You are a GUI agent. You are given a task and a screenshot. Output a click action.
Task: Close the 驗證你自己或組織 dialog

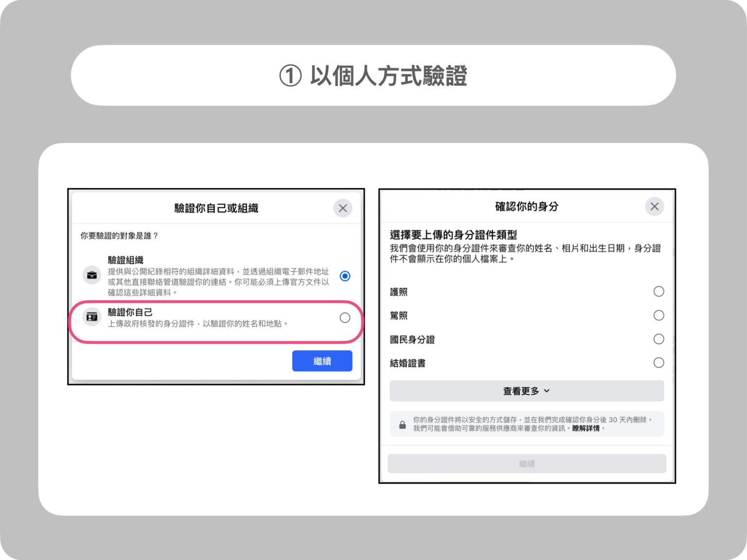tap(343, 208)
